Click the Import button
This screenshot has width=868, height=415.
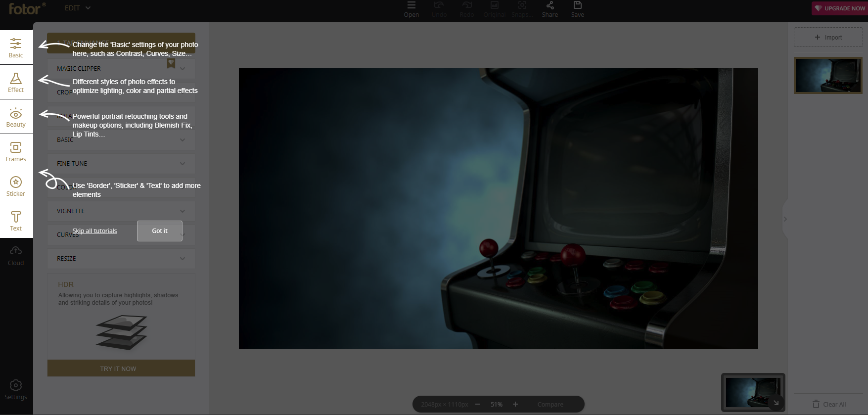point(828,37)
